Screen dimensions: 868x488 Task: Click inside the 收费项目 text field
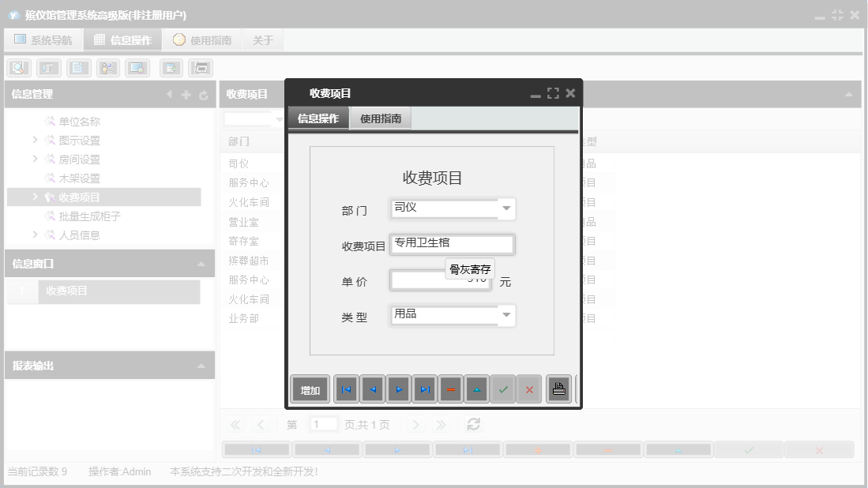(450, 244)
